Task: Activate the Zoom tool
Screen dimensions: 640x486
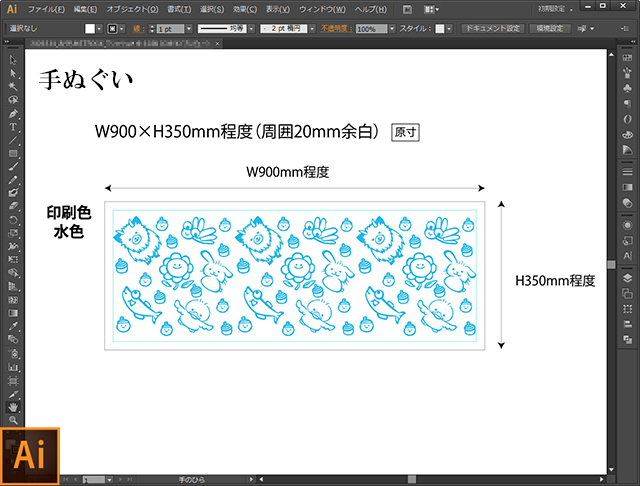Action: click(x=13, y=420)
